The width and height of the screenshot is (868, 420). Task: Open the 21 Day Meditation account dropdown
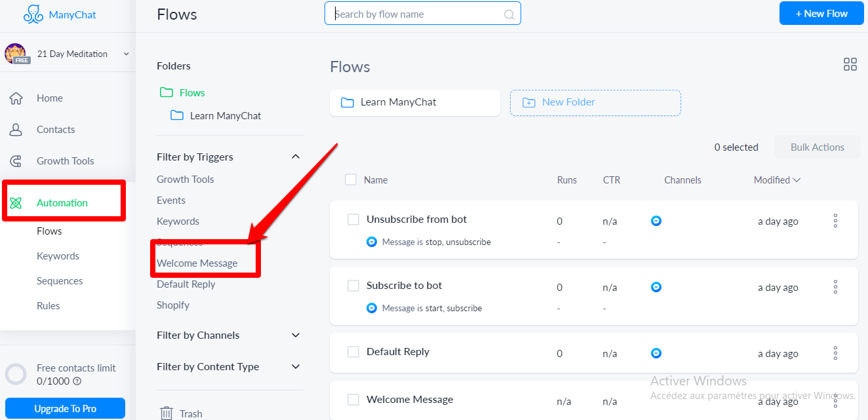point(126,54)
